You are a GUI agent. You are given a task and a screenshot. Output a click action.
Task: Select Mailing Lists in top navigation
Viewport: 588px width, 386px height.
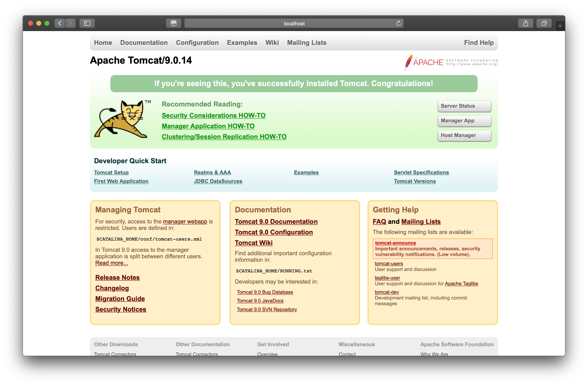click(307, 42)
